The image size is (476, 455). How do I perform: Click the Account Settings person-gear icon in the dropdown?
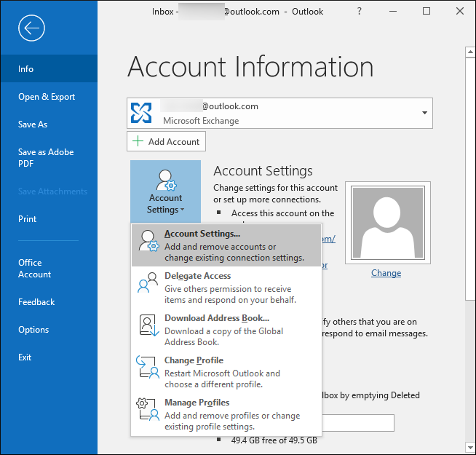pyautogui.click(x=148, y=241)
